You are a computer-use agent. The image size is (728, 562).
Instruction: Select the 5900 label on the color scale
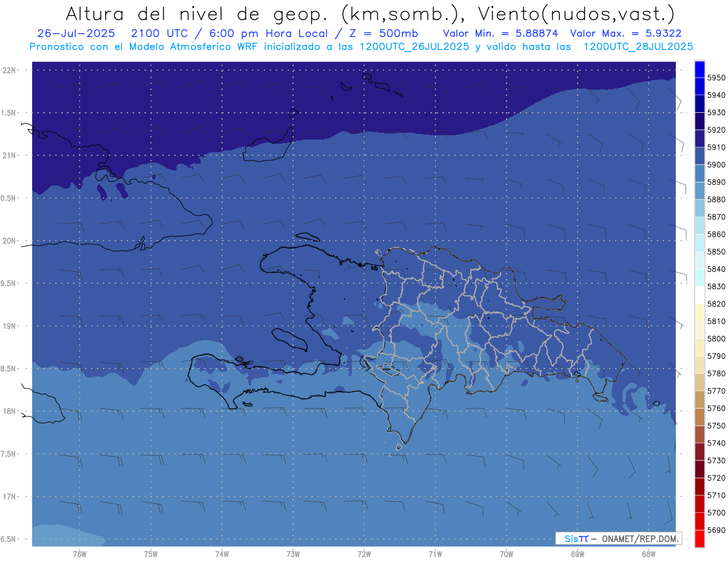[x=716, y=164]
